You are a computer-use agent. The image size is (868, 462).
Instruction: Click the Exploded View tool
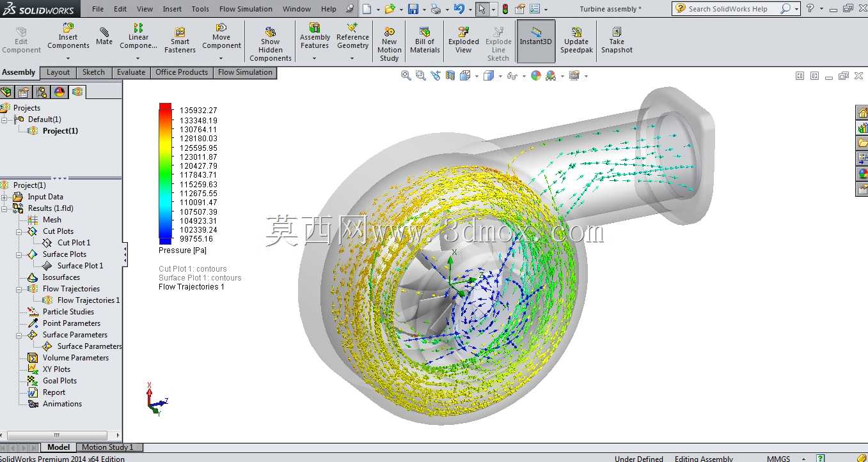[464, 40]
